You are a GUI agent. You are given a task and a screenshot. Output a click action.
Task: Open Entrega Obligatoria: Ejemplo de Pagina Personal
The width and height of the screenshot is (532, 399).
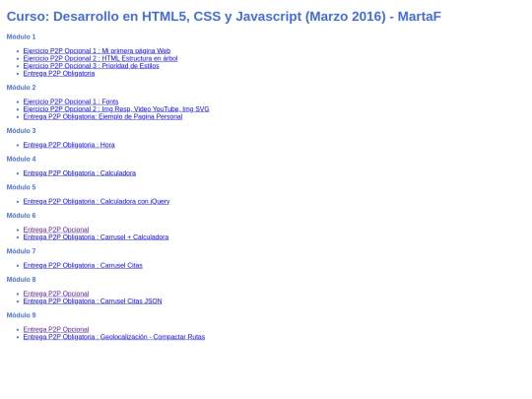102,116
